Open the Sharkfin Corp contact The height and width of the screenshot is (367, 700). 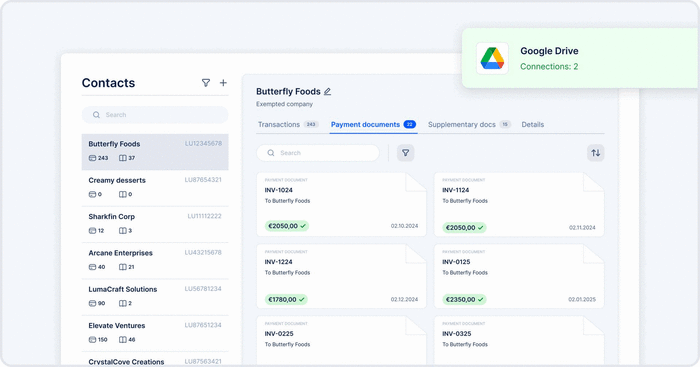155,224
